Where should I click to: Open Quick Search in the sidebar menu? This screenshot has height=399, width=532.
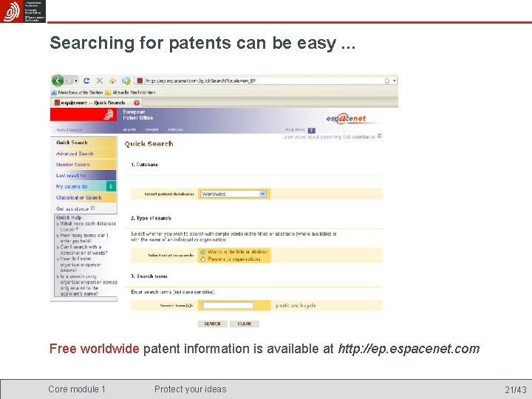(83, 143)
